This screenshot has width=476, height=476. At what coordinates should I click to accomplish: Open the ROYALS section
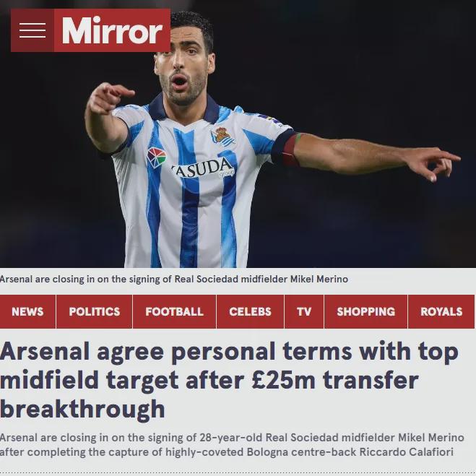click(441, 311)
